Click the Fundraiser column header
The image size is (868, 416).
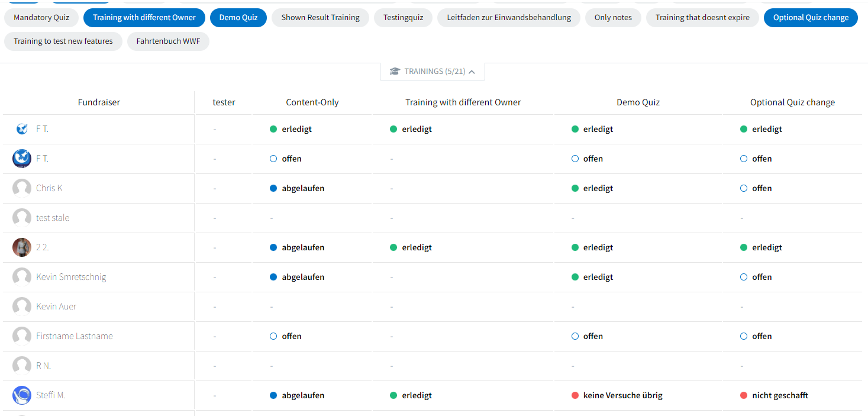pyautogui.click(x=99, y=102)
